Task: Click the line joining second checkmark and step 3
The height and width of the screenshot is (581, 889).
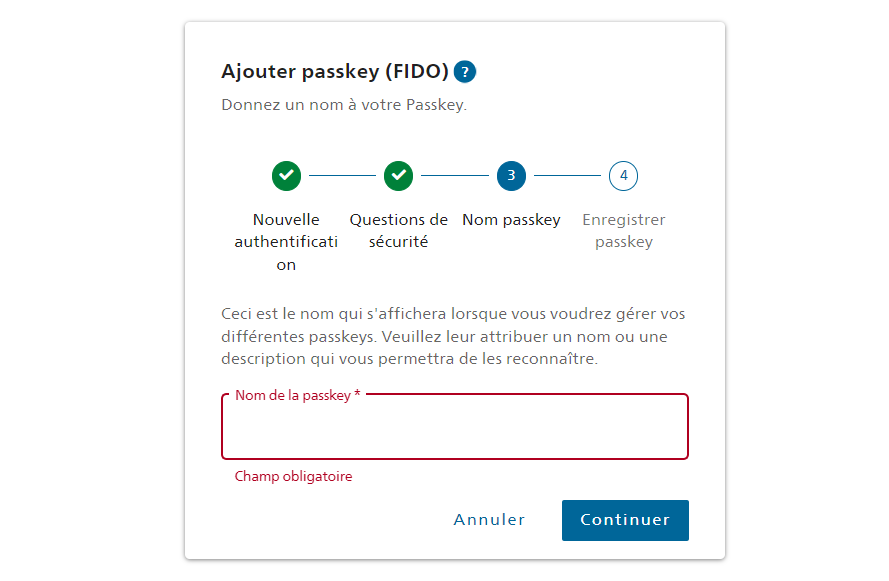Action: (455, 176)
